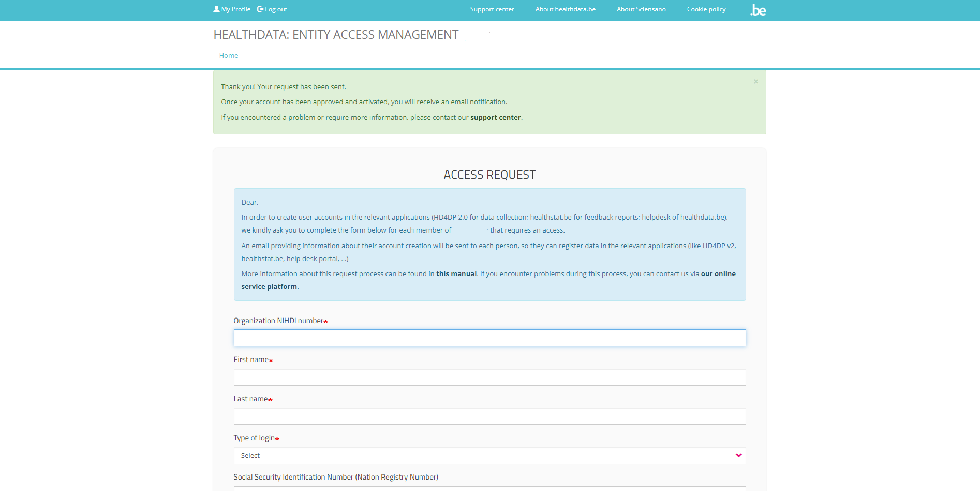The image size is (980, 491).
Task: Open the 'this manual' link
Action: coord(456,274)
